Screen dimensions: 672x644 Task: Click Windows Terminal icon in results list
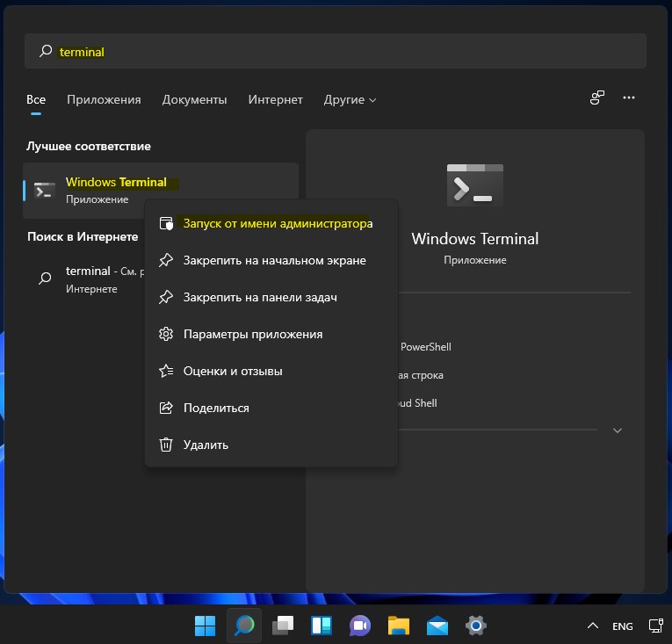click(x=45, y=191)
